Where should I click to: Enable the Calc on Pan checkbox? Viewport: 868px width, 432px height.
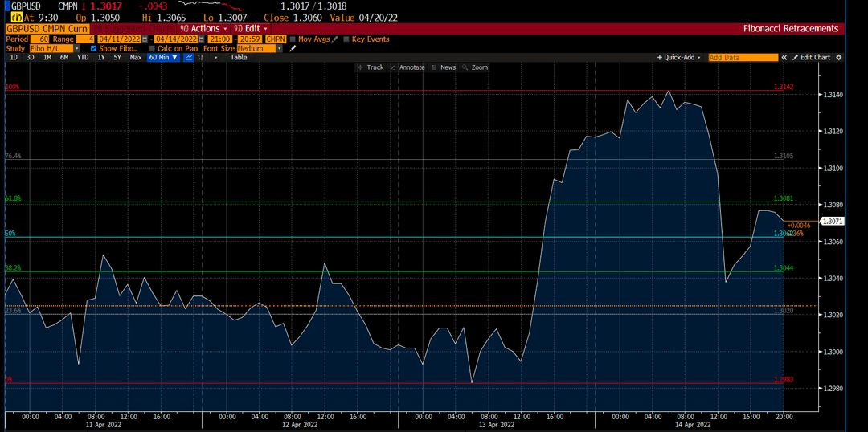click(x=152, y=49)
